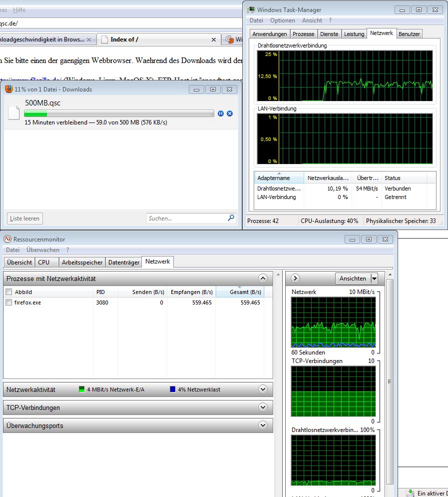Tick the Abbild header checkbox

click(x=9, y=292)
